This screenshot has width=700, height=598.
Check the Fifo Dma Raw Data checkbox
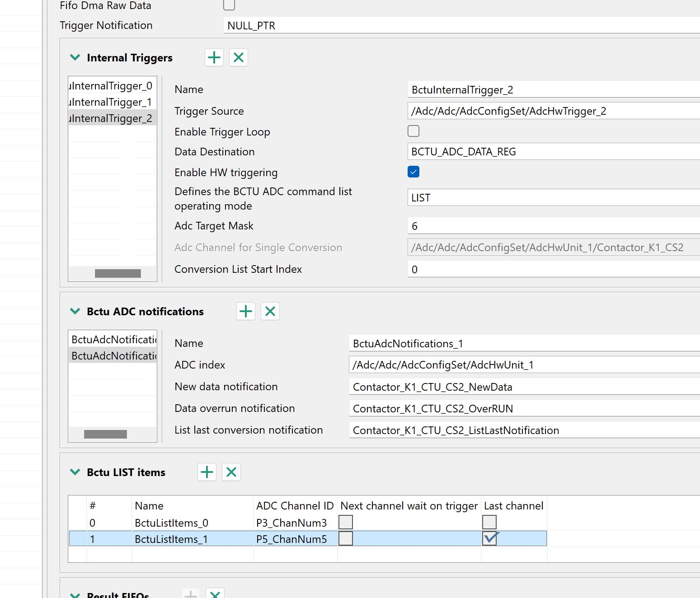[x=229, y=5]
